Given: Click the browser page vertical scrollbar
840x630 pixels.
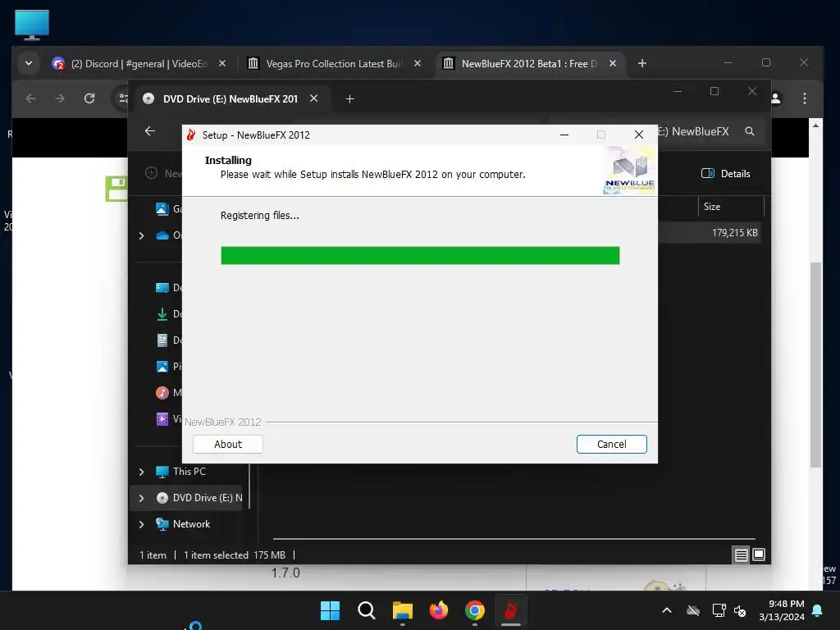Looking at the screenshot, I should (815, 365).
